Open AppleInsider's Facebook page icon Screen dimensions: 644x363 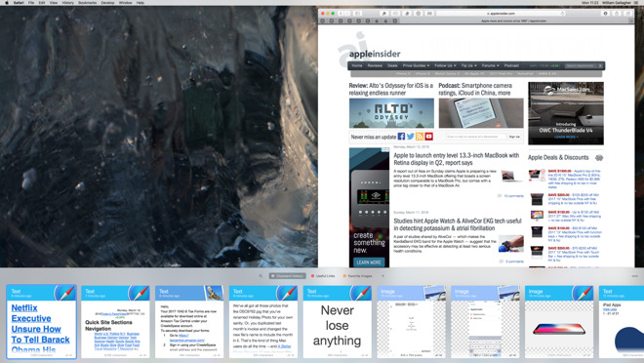click(x=401, y=137)
